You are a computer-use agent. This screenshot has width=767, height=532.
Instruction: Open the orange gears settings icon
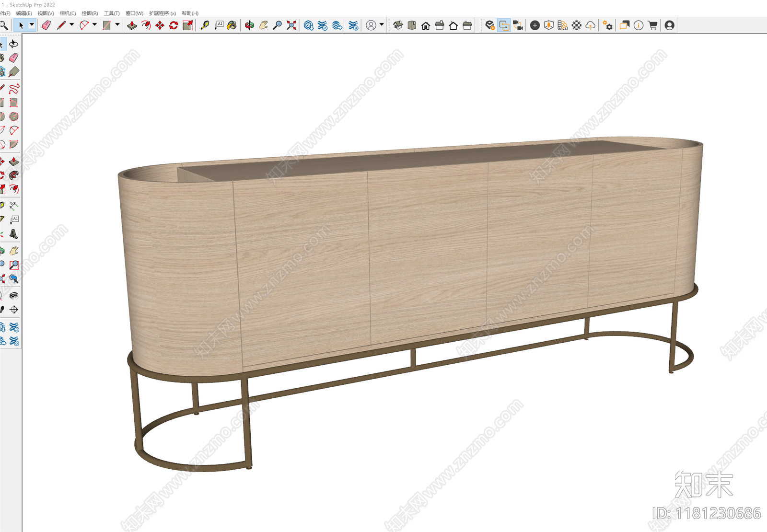[608, 25]
